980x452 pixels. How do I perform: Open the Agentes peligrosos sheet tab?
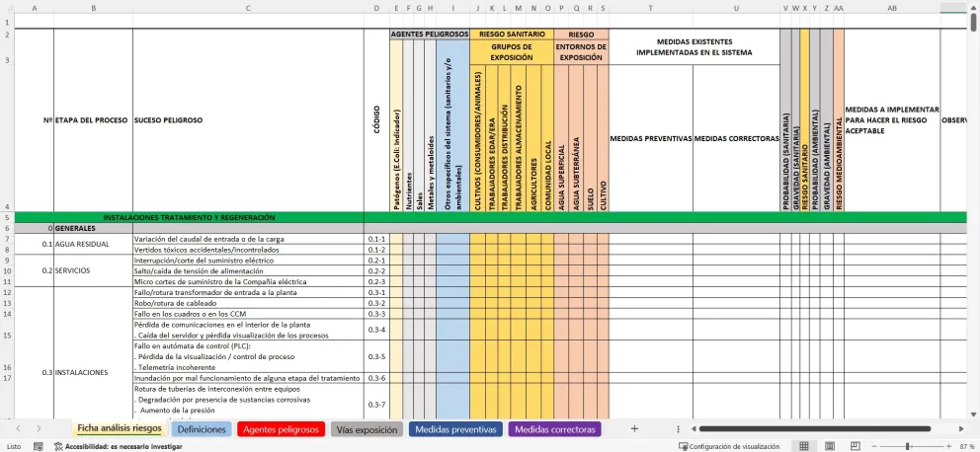[280, 429]
